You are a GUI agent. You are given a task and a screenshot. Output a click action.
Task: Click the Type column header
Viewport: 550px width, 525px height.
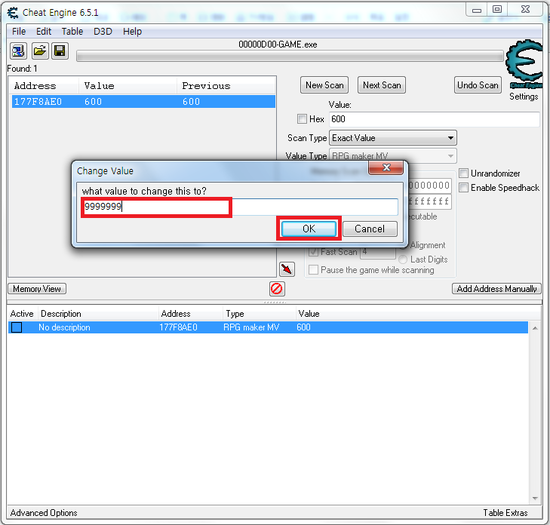pyautogui.click(x=235, y=314)
